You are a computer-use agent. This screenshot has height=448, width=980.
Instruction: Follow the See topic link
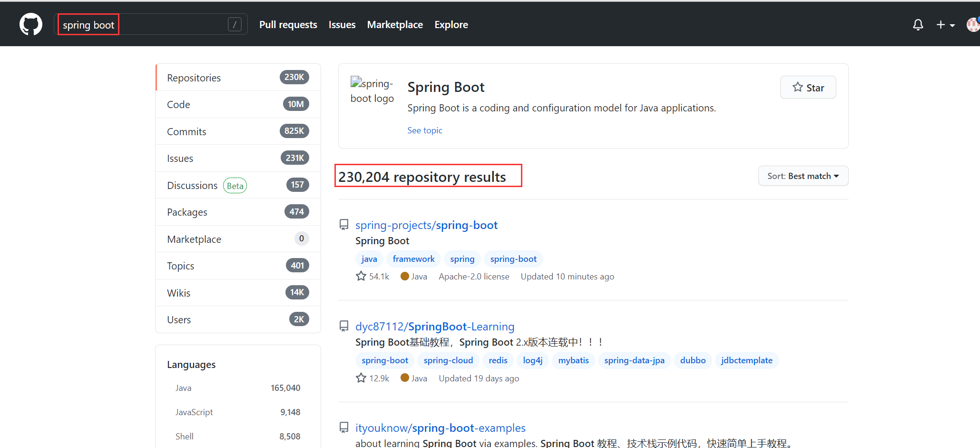pyautogui.click(x=425, y=130)
